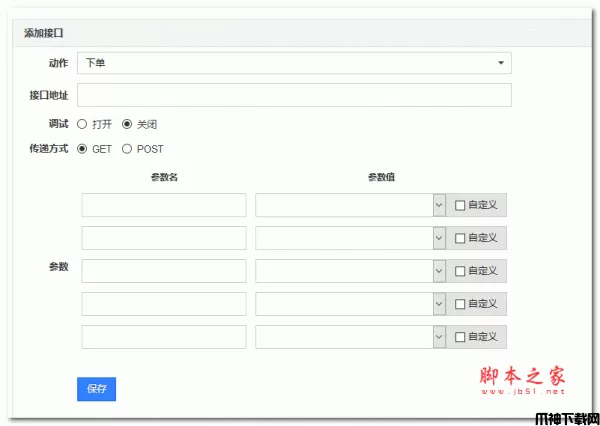Click the 参数值 column header
The width and height of the screenshot is (600, 426).
click(x=381, y=177)
